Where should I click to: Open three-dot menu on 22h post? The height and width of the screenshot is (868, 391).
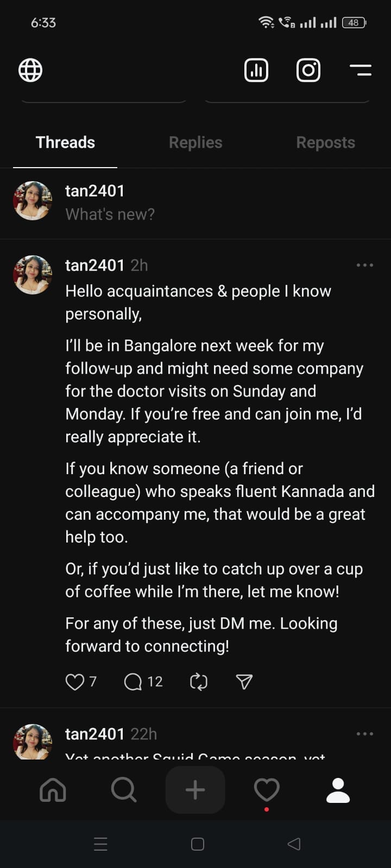tap(365, 734)
